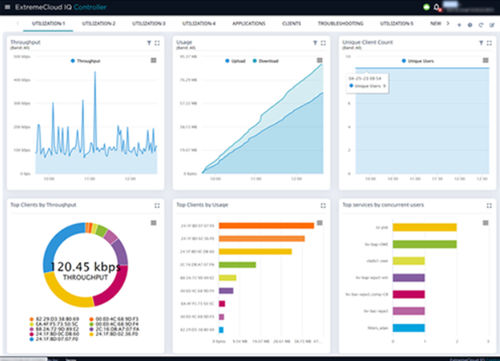Open the Unique Client Count chart menu
Viewport: 500px width, 361px height.
[x=485, y=60]
